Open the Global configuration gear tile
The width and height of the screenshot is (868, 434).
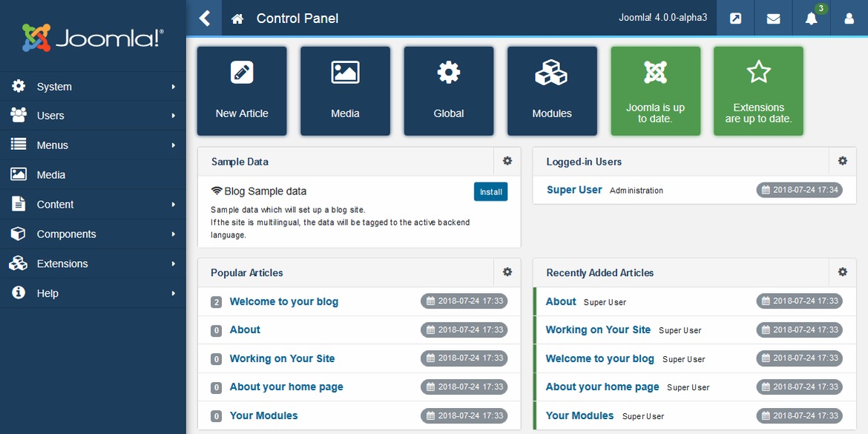point(449,91)
